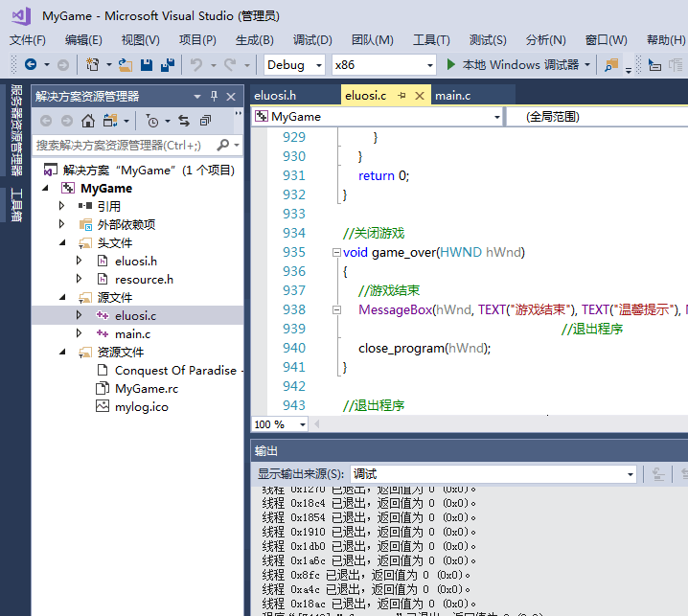Open the 团队(M) menu
The image size is (688, 616).
(373, 40)
